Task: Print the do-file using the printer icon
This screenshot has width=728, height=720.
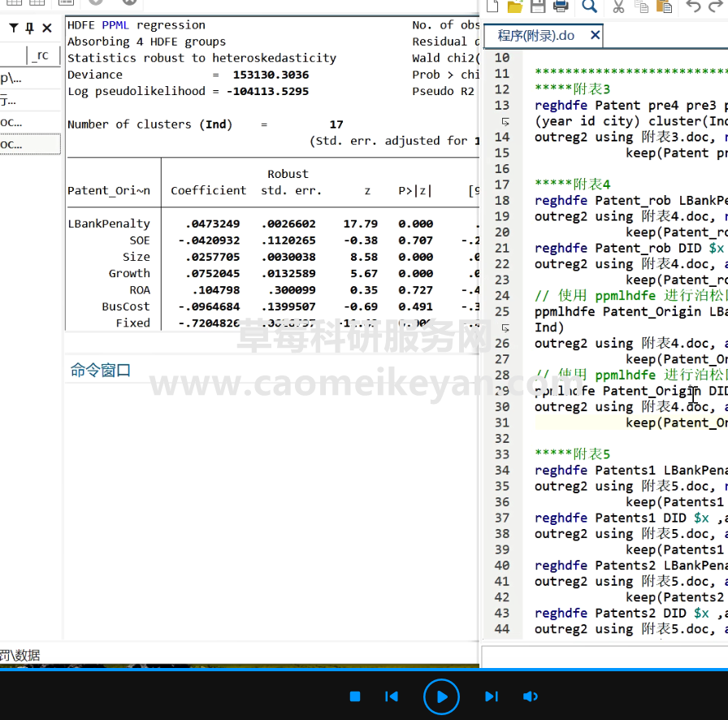Action: tap(561, 6)
